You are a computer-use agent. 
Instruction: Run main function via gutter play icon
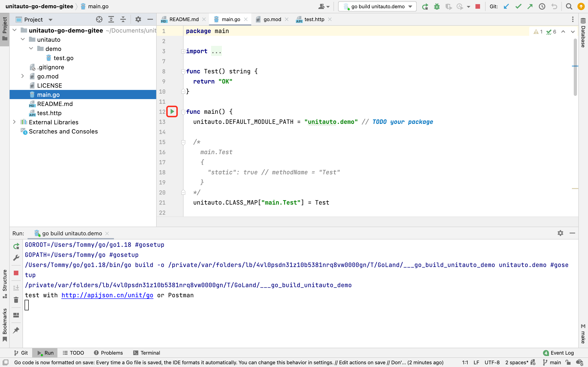(172, 112)
